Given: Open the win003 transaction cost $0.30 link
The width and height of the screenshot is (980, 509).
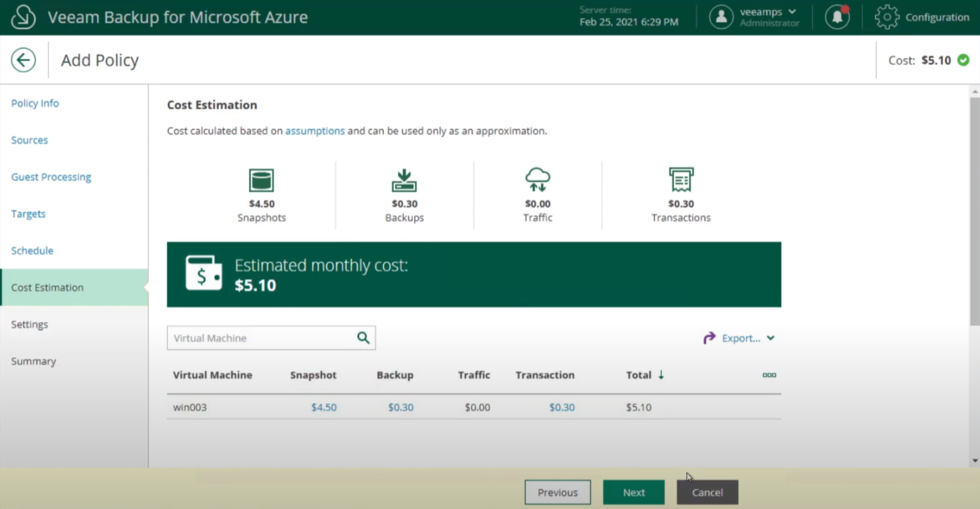Looking at the screenshot, I should 562,407.
